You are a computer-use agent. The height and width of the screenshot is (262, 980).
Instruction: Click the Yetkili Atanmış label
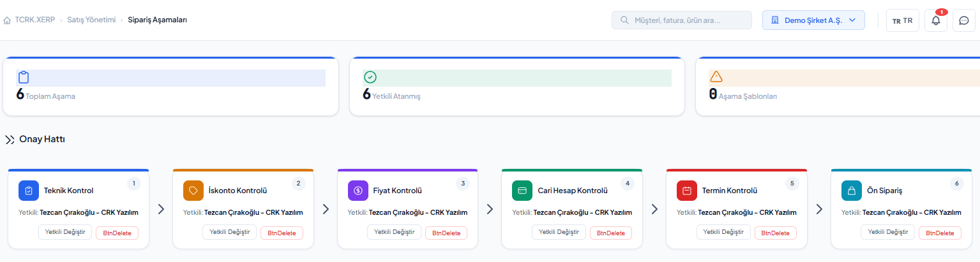(396, 96)
